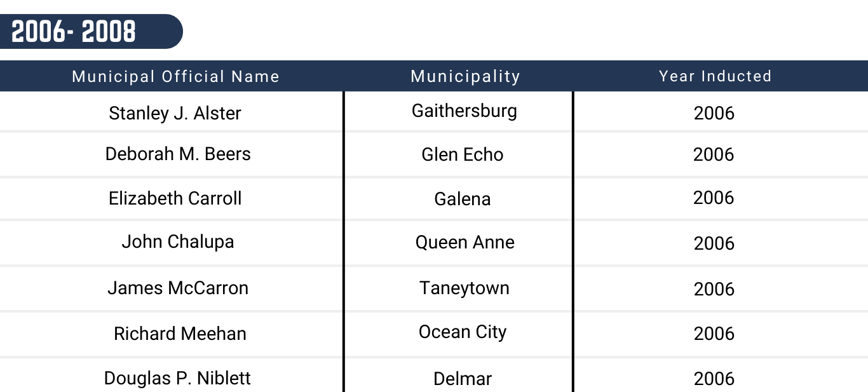Click the 2006 year in Alster's row
Screen dimensions: 868x392
pos(714,113)
